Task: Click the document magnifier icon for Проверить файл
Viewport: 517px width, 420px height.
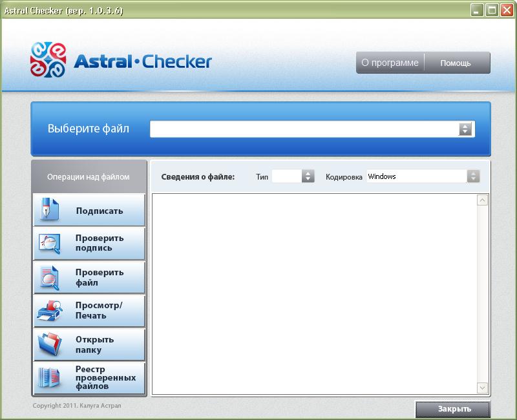Action: coord(50,278)
